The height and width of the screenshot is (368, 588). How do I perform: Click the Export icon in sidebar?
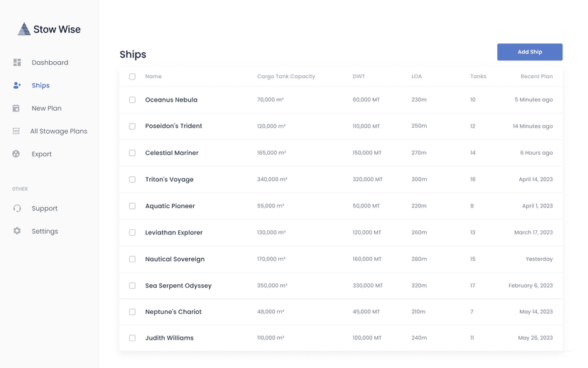pos(16,154)
